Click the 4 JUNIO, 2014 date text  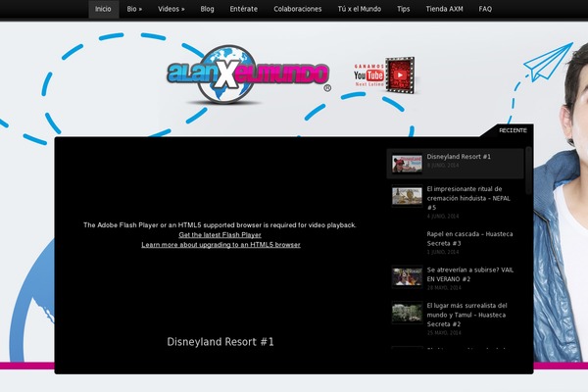[x=443, y=216]
